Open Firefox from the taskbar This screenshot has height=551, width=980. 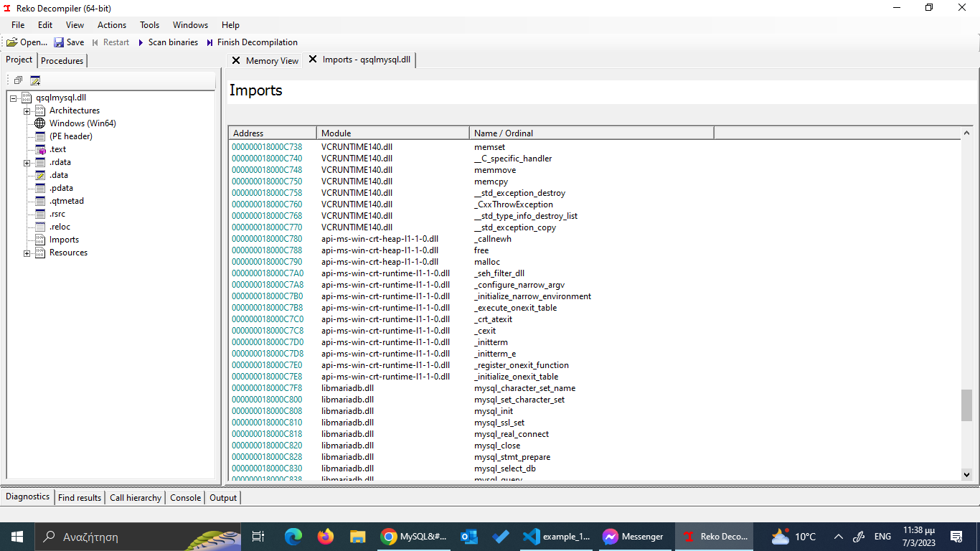tap(326, 537)
